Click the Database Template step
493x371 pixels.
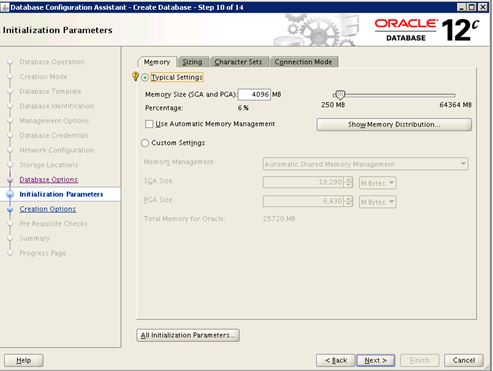[x=50, y=91]
